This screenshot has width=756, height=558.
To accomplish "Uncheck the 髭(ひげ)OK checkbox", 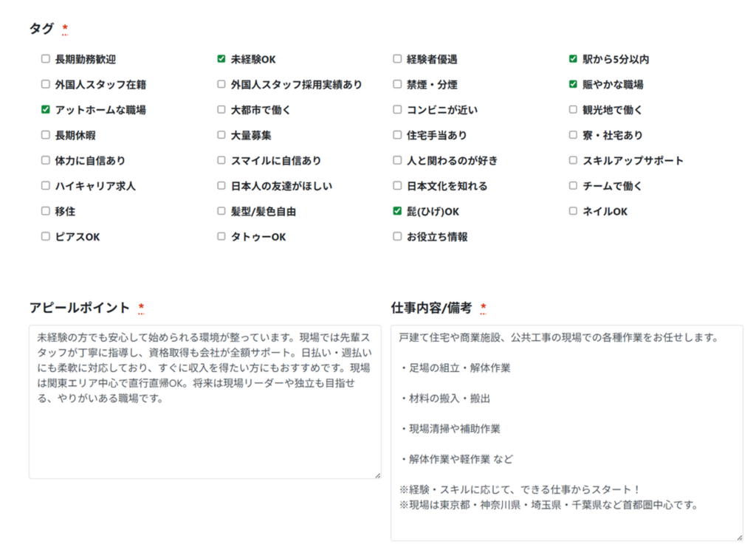I will click(397, 211).
